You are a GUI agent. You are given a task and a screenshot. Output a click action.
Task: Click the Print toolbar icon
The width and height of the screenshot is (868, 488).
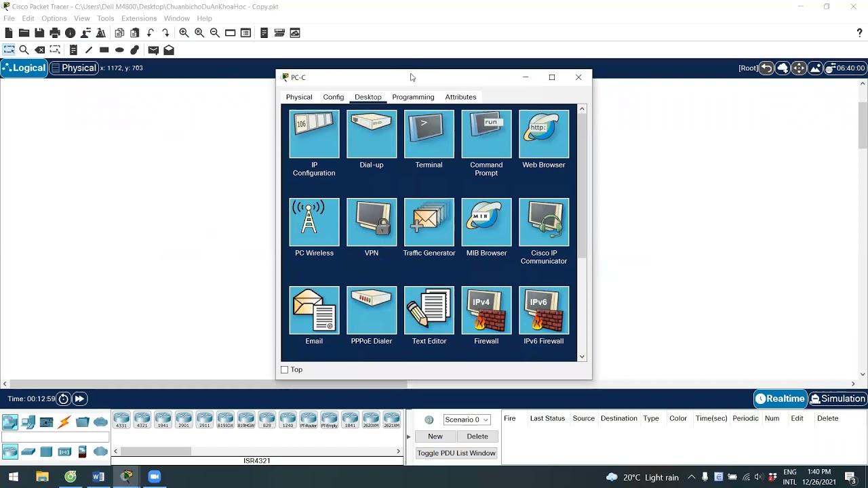point(55,33)
